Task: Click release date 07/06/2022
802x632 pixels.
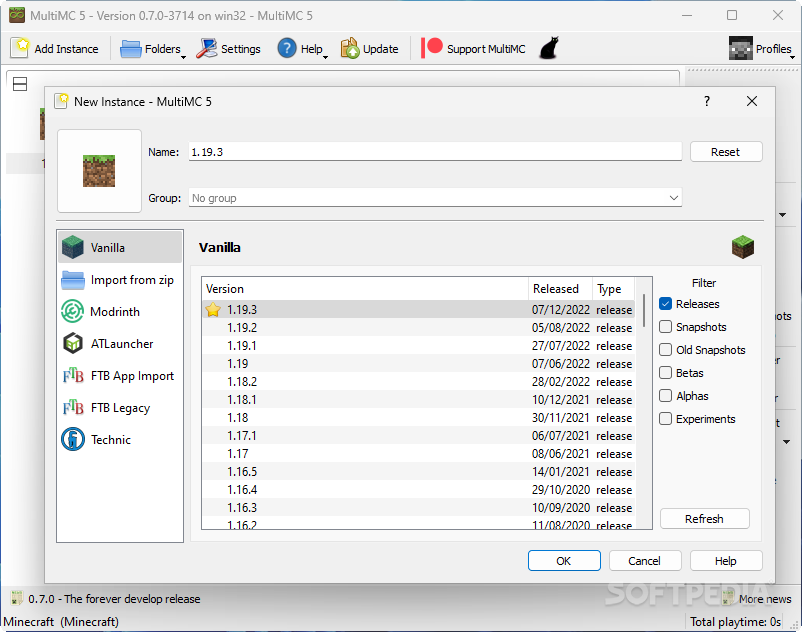Action: [x=561, y=364]
